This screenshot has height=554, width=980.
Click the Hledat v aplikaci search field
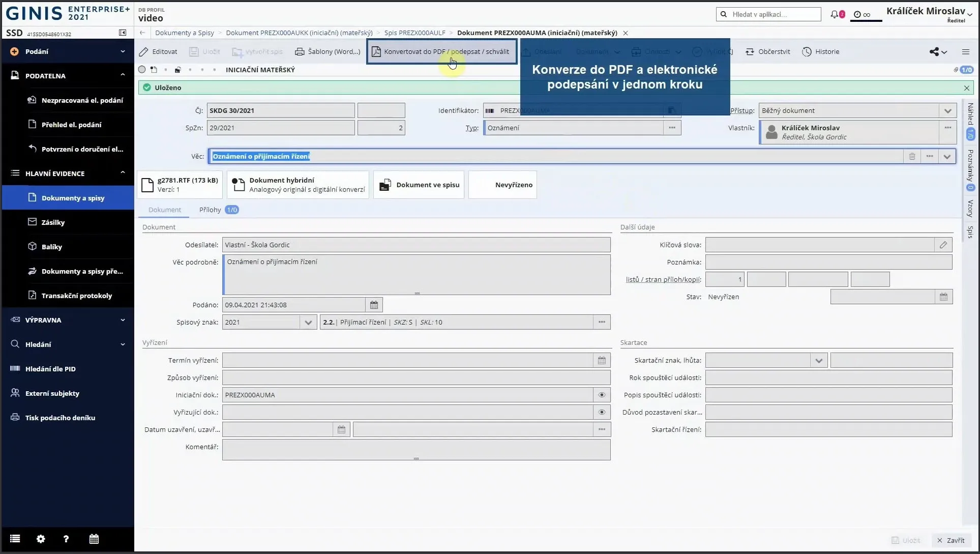click(768, 14)
